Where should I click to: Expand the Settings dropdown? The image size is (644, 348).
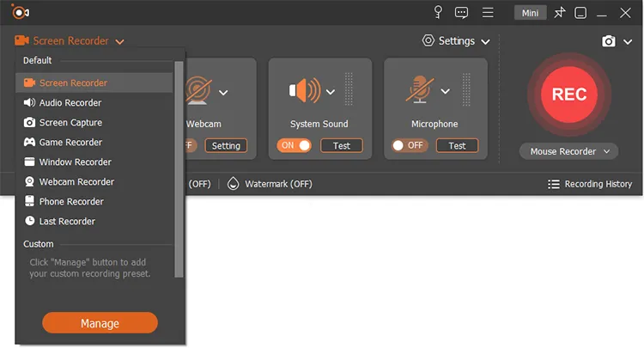coord(456,41)
